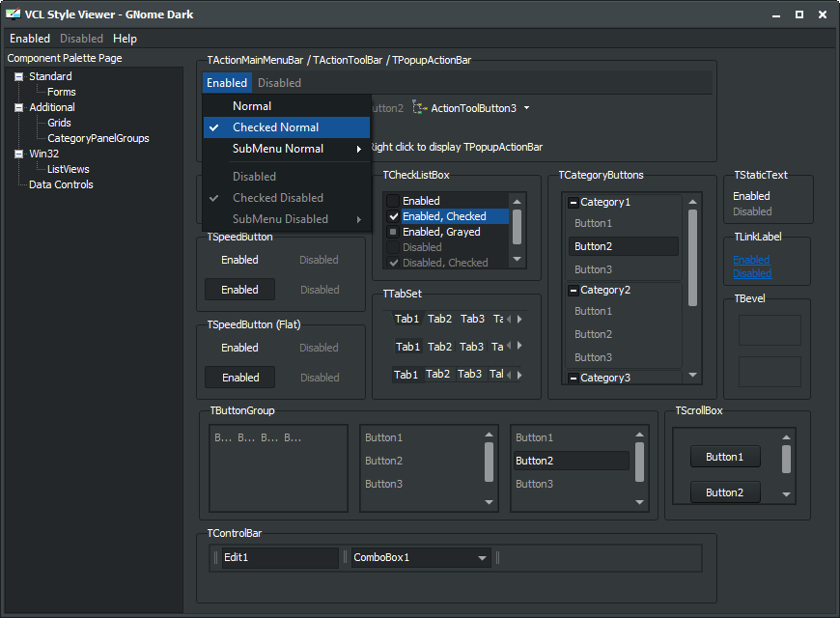This screenshot has height=618, width=840.
Task: Open the Enabled TLinkLabel link
Action: pos(751,260)
